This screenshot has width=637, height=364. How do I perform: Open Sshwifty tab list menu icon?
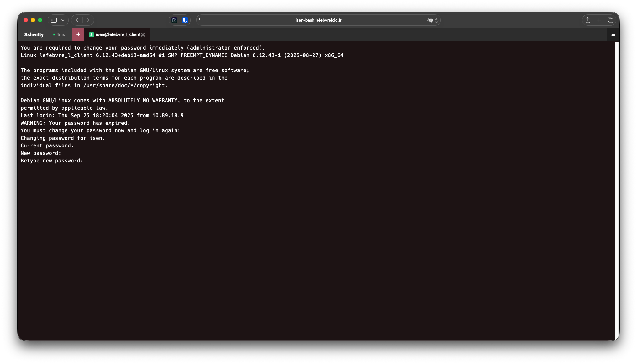point(613,35)
